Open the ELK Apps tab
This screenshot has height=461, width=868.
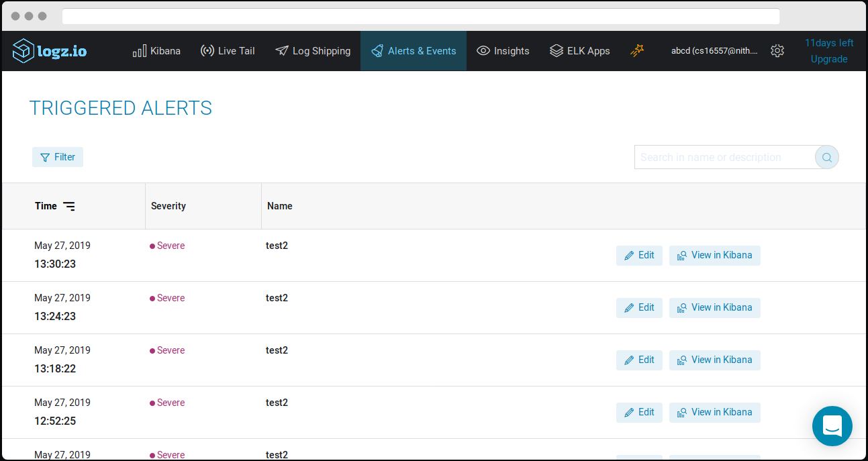point(580,51)
